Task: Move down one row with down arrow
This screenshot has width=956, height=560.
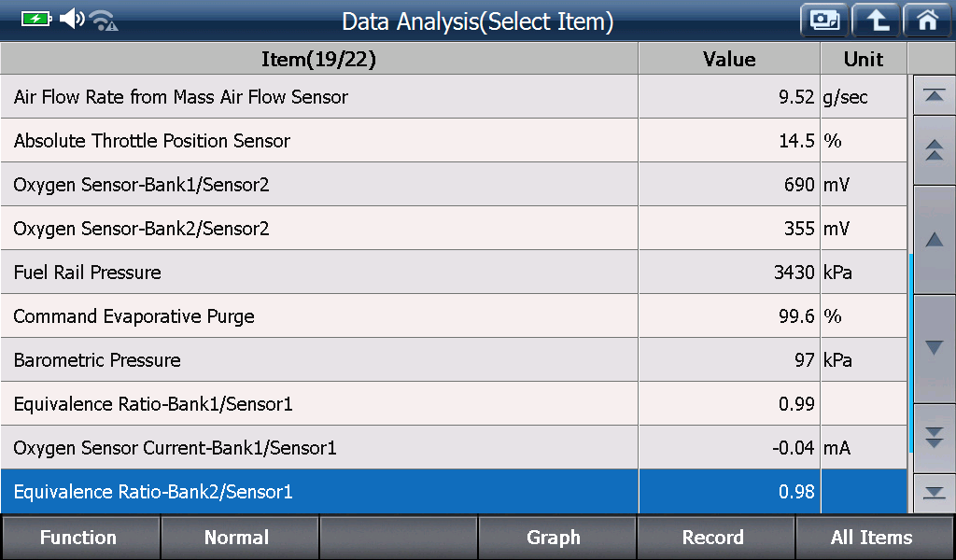Action: point(934,348)
